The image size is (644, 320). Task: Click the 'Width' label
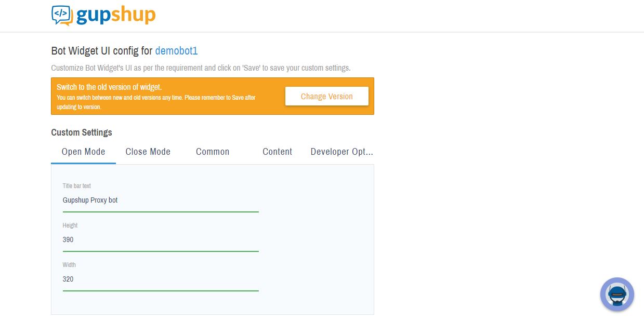click(x=69, y=265)
